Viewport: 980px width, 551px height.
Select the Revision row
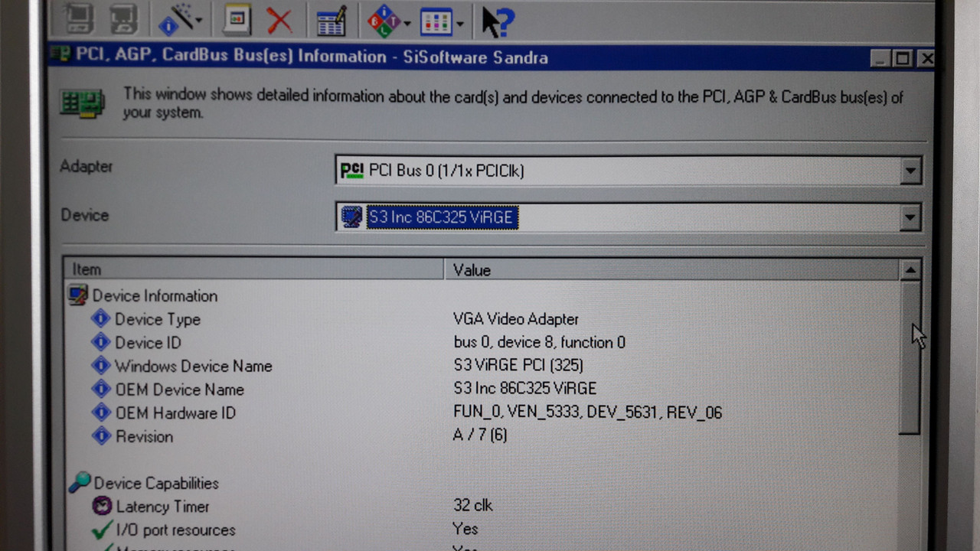(482, 436)
